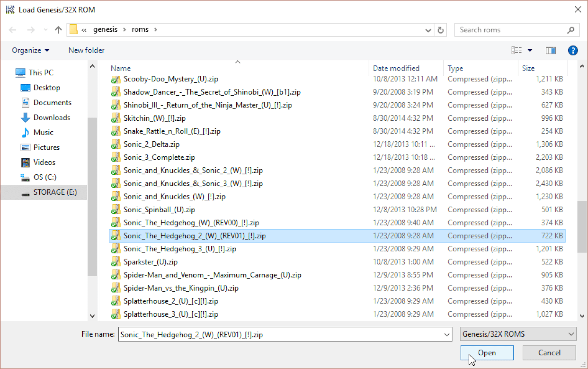Open the Help question mark

[573, 50]
